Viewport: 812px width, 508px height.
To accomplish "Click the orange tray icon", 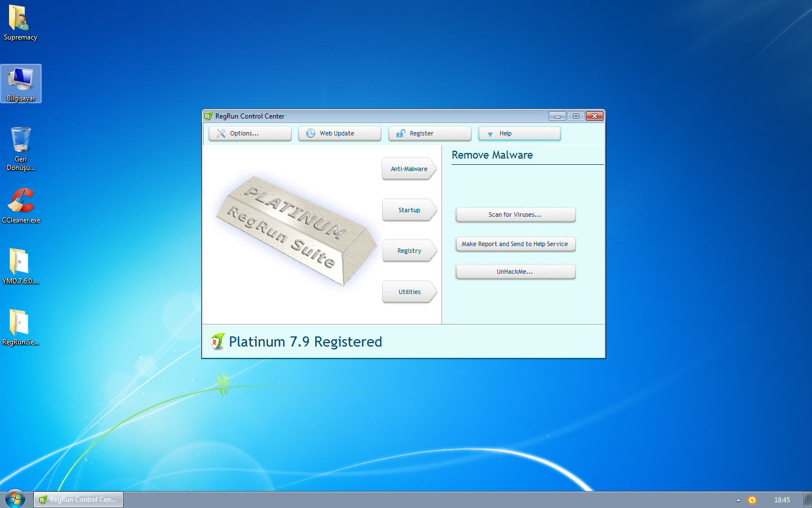I will click(x=752, y=500).
